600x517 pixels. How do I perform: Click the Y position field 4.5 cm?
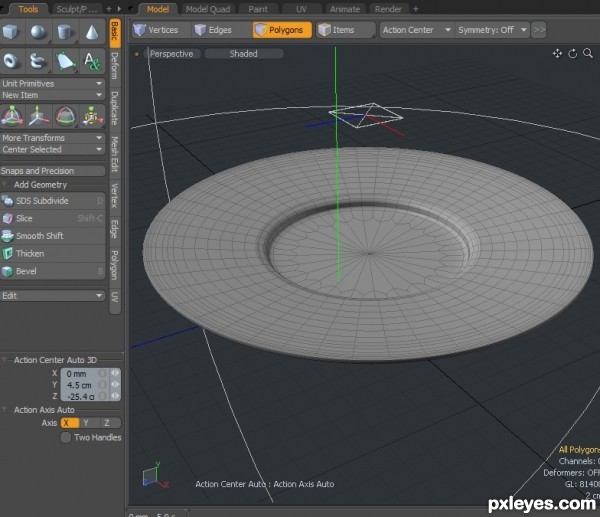click(x=84, y=385)
